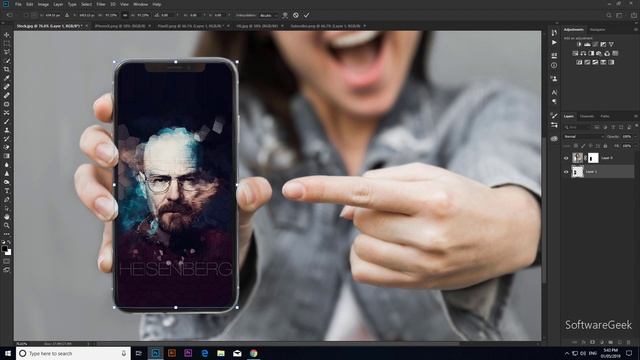Open the Edit Toolbar three-dots button
The width and height of the screenshot is (640, 360).
[7, 234]
